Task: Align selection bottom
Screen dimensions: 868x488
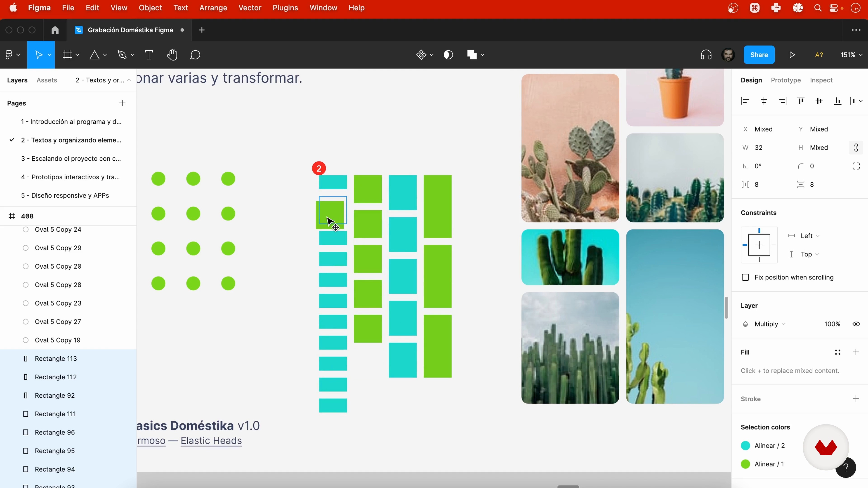Action: 837,101
